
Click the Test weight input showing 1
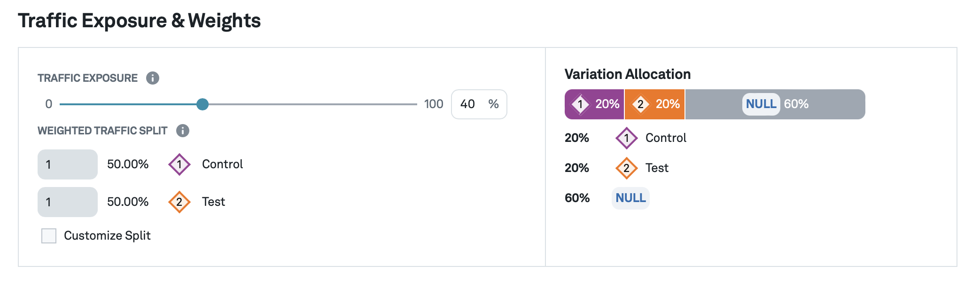pyautogui.click(x=67, y=202)
